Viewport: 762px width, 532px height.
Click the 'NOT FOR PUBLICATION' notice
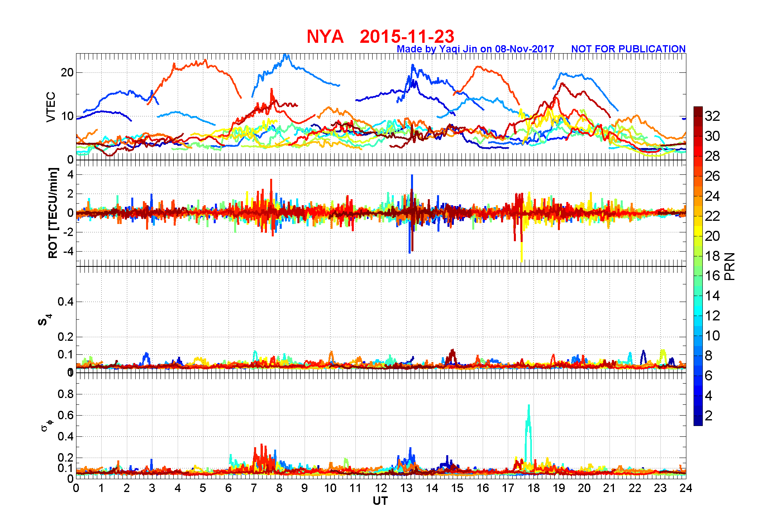click(628, 49)
